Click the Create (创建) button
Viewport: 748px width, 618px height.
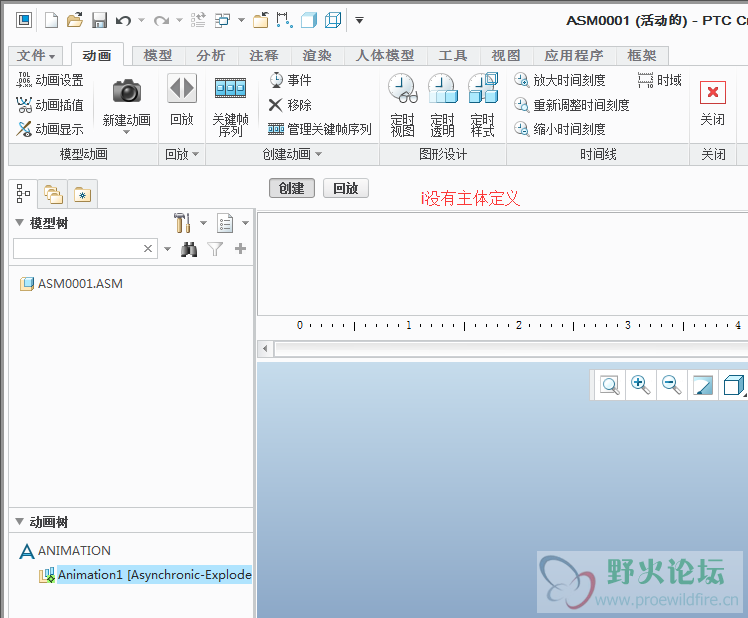coord(291,188)
